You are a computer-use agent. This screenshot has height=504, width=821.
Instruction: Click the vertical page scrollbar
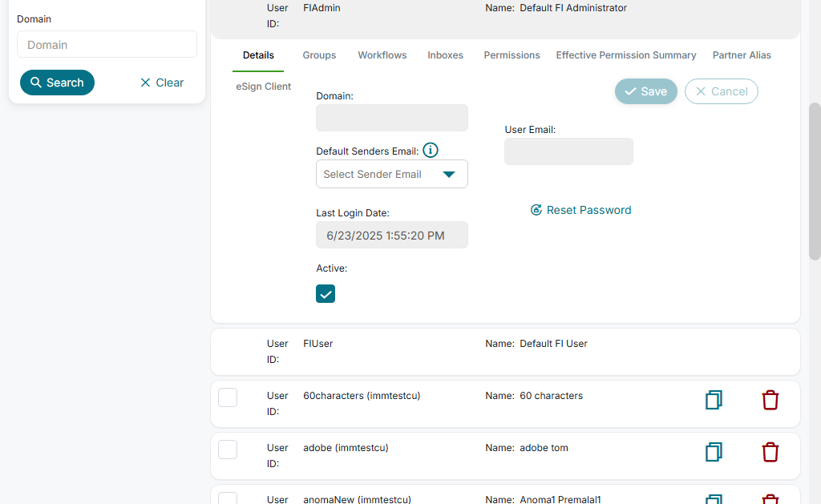[x=815, y=181]
